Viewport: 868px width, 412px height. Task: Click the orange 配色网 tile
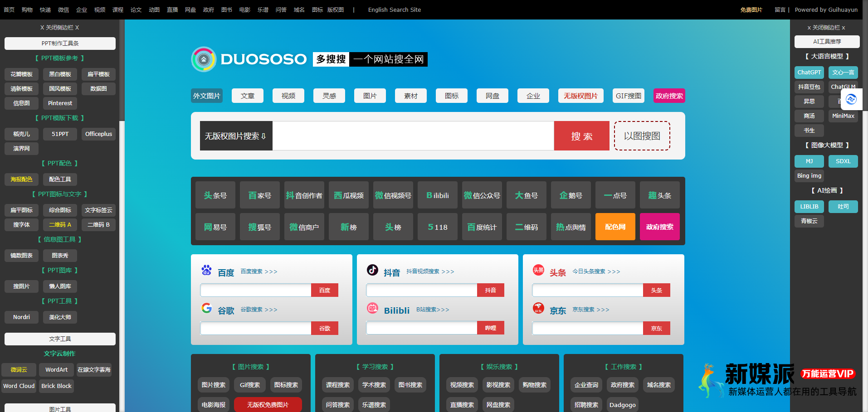tap(615, 227)
